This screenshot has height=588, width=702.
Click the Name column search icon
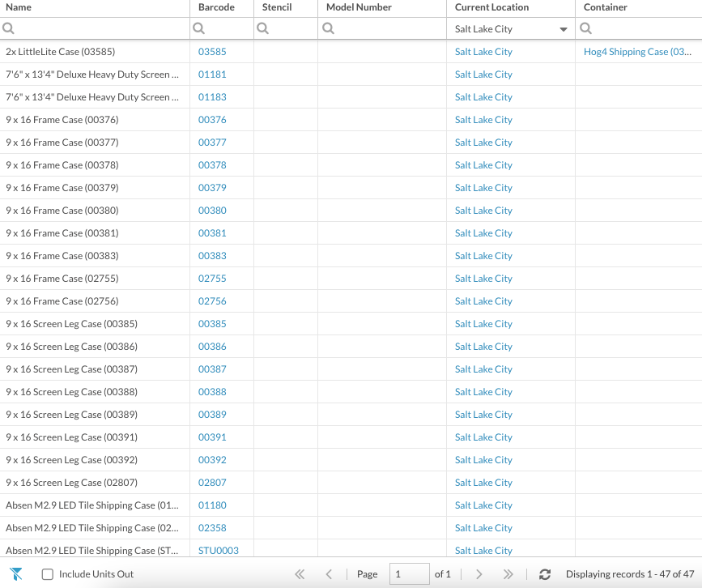click(x=9, y=28)
